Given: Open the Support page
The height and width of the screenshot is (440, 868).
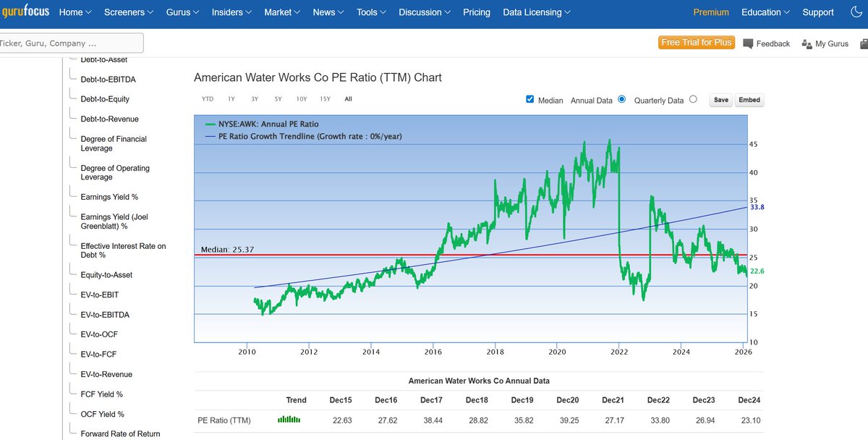Looking at the screenshot, I should [818, 12].
